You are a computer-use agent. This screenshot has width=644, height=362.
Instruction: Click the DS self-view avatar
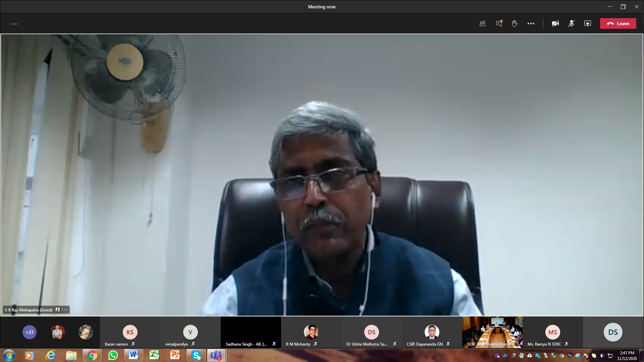[x=613, y=332]
